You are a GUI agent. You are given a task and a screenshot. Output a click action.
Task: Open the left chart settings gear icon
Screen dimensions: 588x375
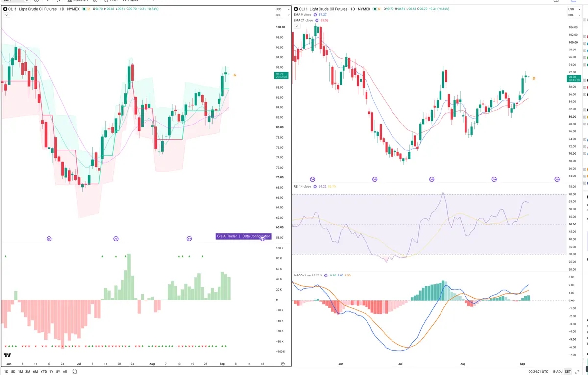283,364
